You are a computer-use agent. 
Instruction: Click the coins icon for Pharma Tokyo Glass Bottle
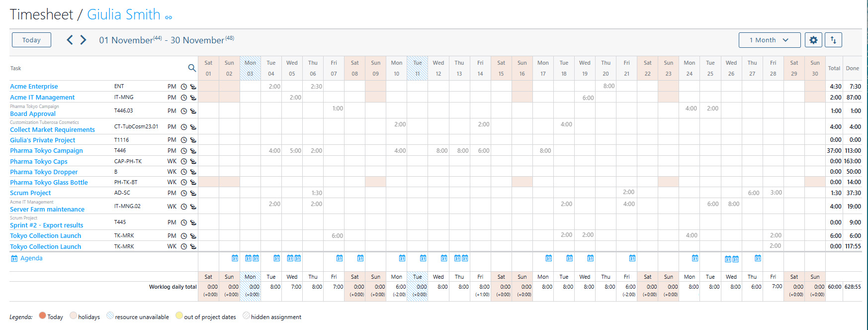pos(193,182)
